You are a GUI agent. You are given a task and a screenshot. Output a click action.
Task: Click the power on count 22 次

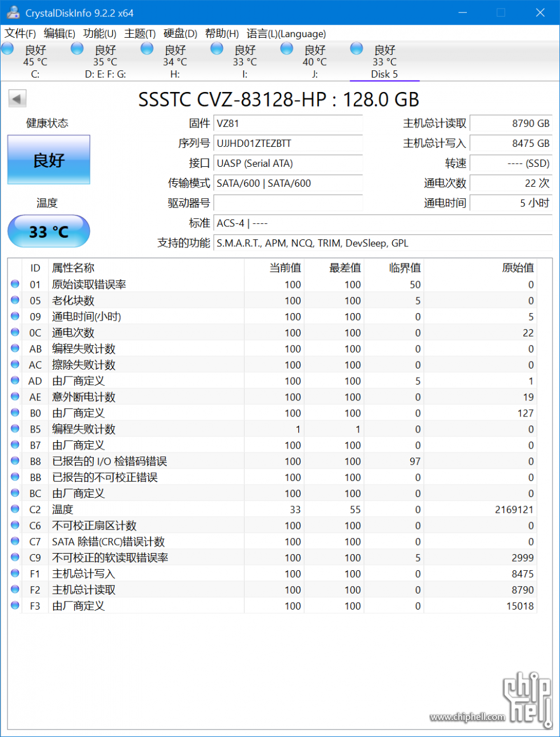pyautogui.click(x=511, y=183)
